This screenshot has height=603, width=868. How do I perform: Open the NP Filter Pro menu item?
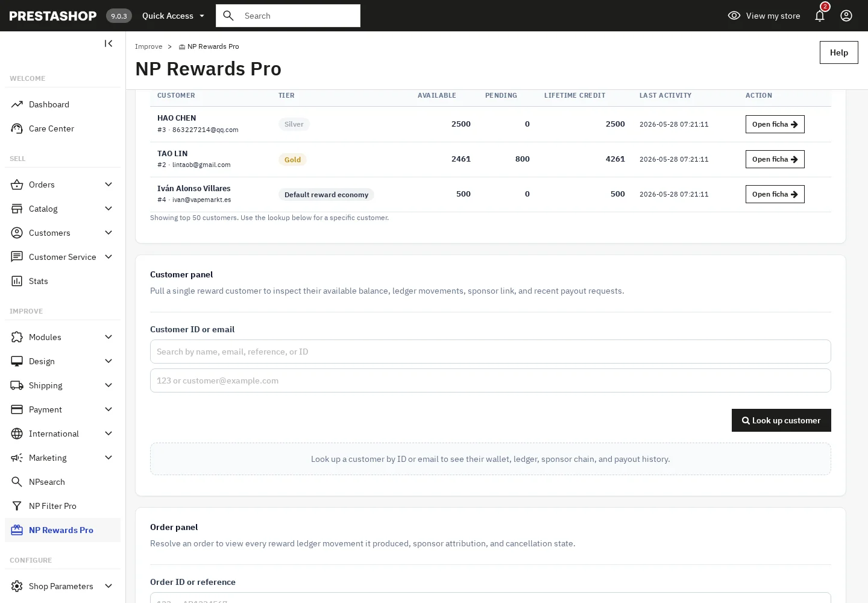click(63, 506)
